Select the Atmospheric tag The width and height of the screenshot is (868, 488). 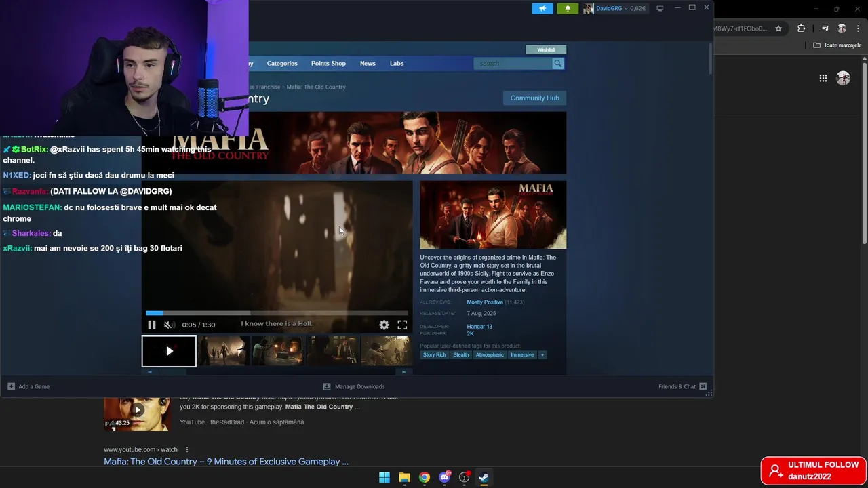pyautogui.click(x=490, y=355)
